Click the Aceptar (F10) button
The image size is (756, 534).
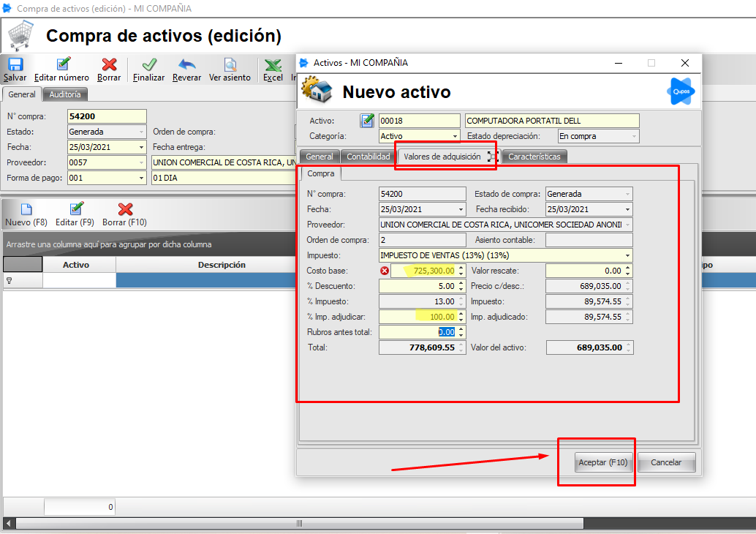coord(603,462)
